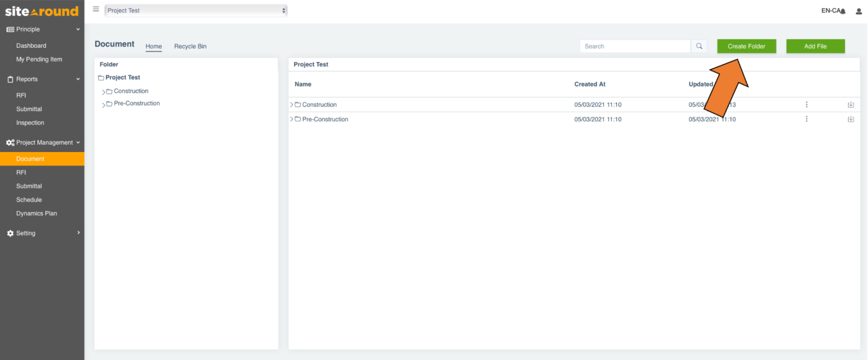This screenshot has width=868, height=360.
Task: Open the notification bell icon
Action: [x=842, y=11]
